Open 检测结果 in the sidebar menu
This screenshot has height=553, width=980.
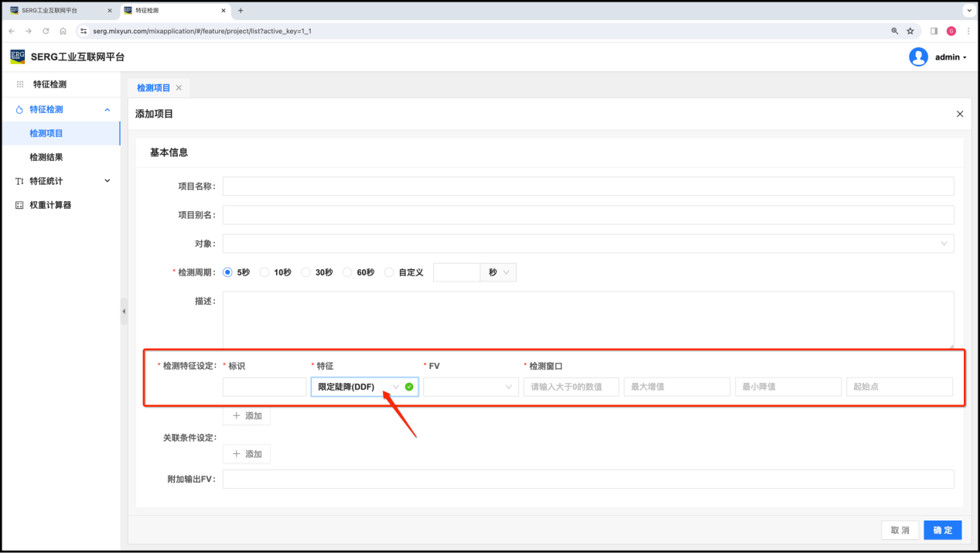46,157
